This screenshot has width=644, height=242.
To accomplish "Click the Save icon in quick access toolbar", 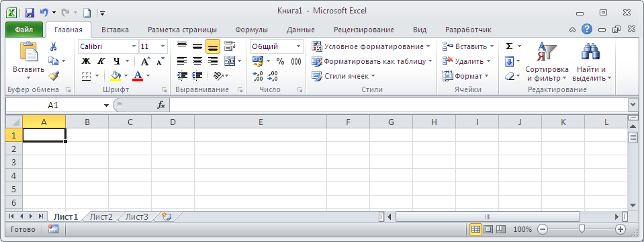I will click(29, 13).
